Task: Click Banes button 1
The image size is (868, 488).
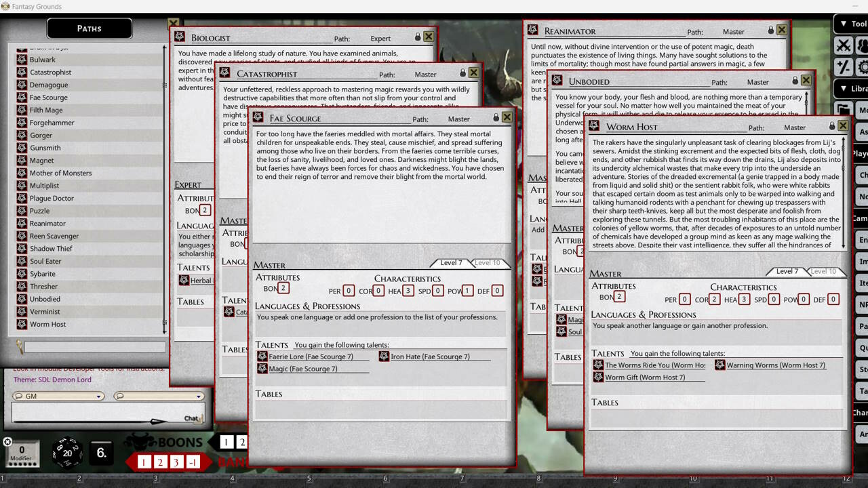Action: point(144,462)
